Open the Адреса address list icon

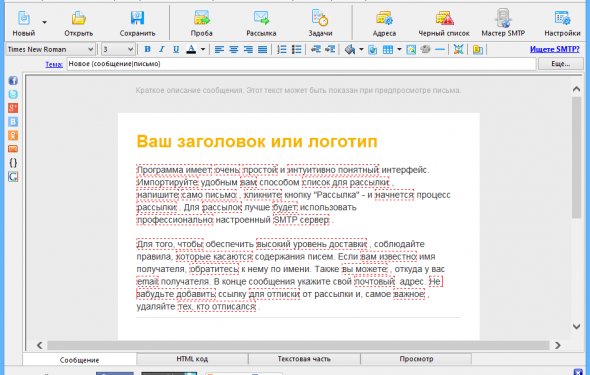click(384, 18)
